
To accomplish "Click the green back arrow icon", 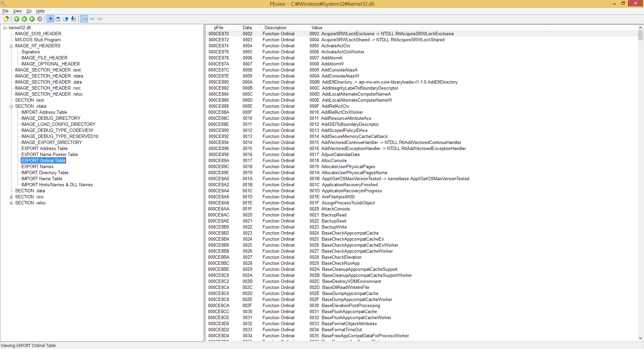I will pos(32,19).
